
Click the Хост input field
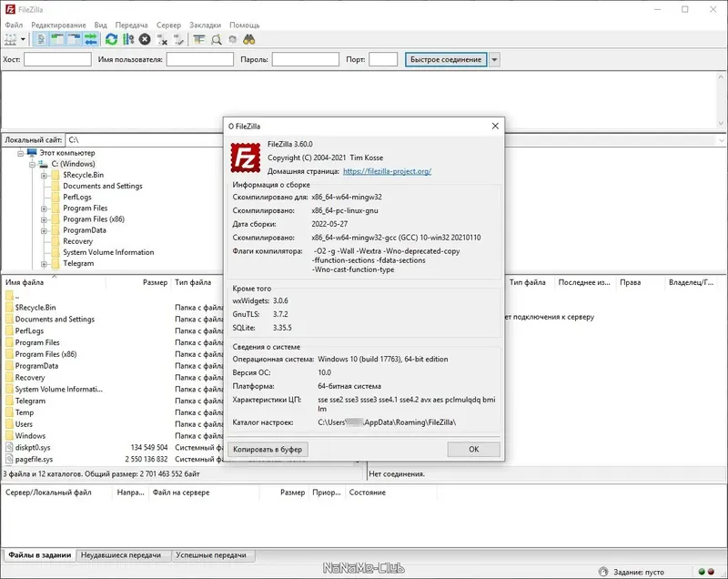tap(57, 59)
